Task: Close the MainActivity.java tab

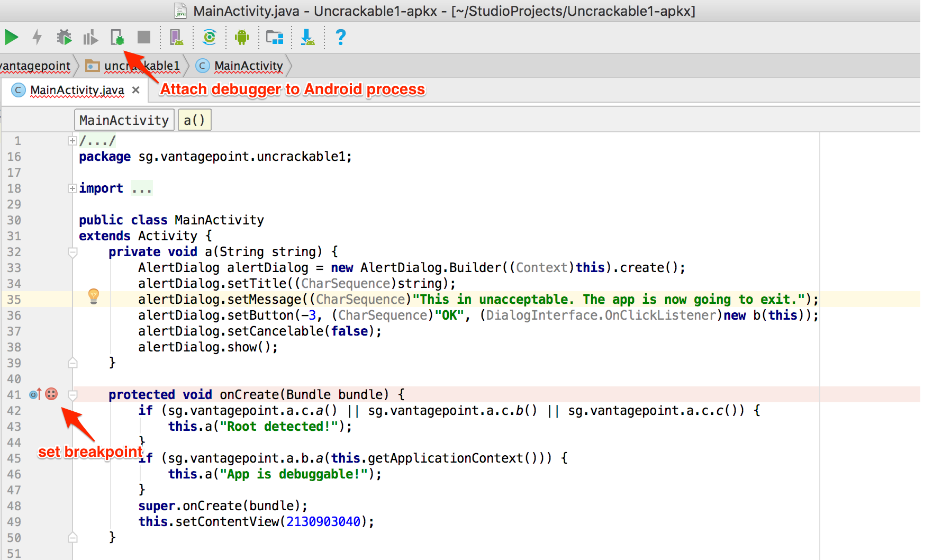Action: (136, 91)
